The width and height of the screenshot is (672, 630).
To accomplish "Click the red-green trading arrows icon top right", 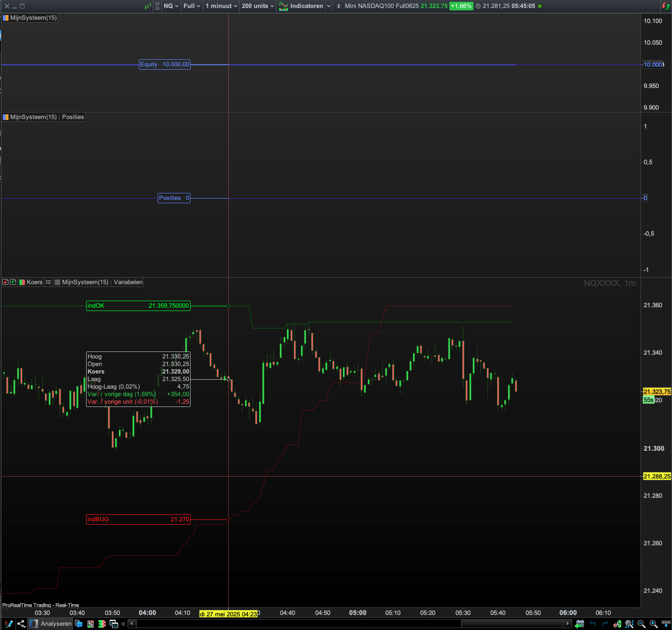I will coord(665,6).
